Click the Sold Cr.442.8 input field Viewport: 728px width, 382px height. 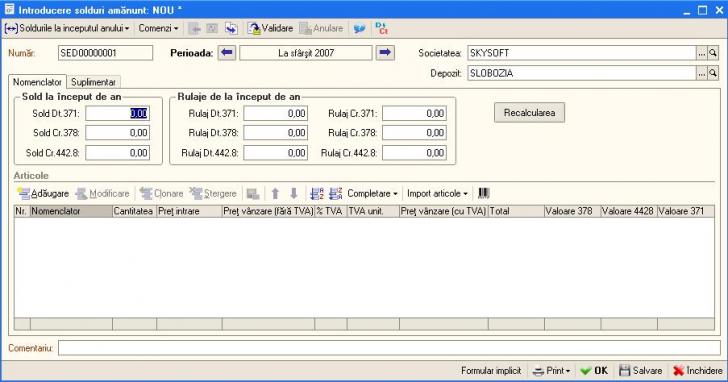click(117, 153)
